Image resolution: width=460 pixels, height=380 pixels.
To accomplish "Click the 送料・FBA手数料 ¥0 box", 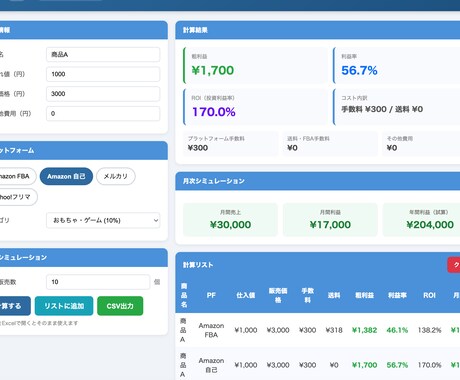I will [330, 143].
